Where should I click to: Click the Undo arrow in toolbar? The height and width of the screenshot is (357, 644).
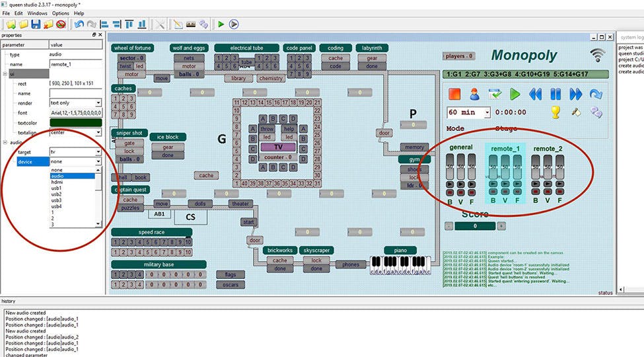[79, 24]
